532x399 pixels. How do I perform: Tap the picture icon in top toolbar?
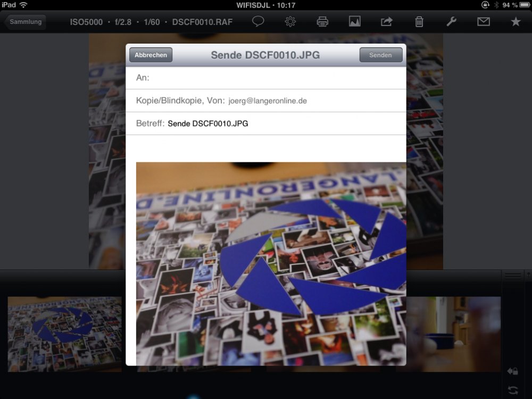click(355, 22)
